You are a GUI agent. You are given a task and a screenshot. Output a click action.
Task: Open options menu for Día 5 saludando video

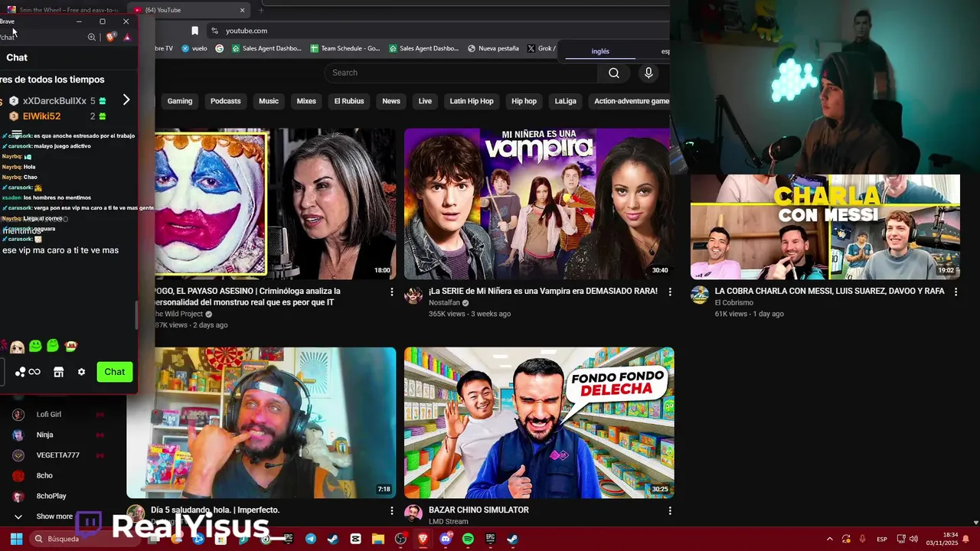pyautogui.click(x=392, y=510)
